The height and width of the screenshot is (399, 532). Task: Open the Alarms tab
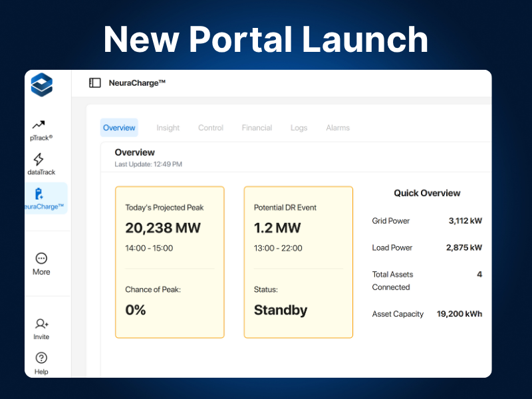coord(338,128)
